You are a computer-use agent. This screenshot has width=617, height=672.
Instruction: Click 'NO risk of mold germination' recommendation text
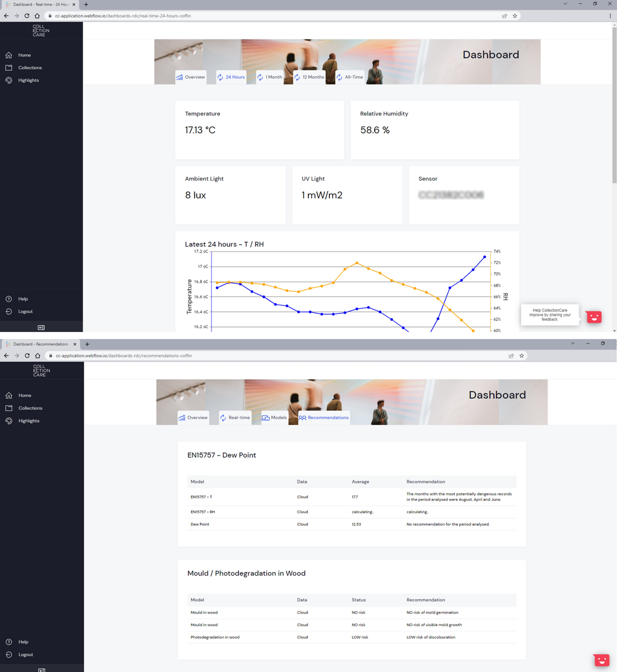[432, 612]
